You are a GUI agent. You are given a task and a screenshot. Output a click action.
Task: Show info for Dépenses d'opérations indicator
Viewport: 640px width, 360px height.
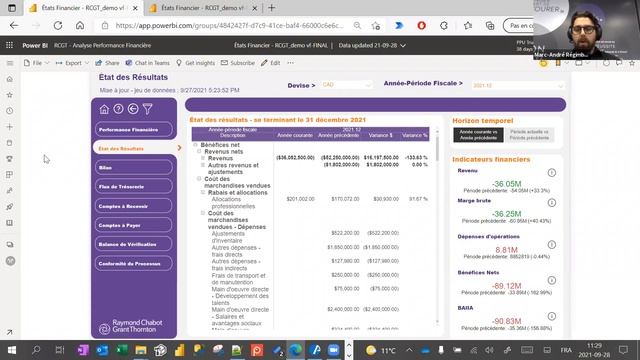point(551,245)
